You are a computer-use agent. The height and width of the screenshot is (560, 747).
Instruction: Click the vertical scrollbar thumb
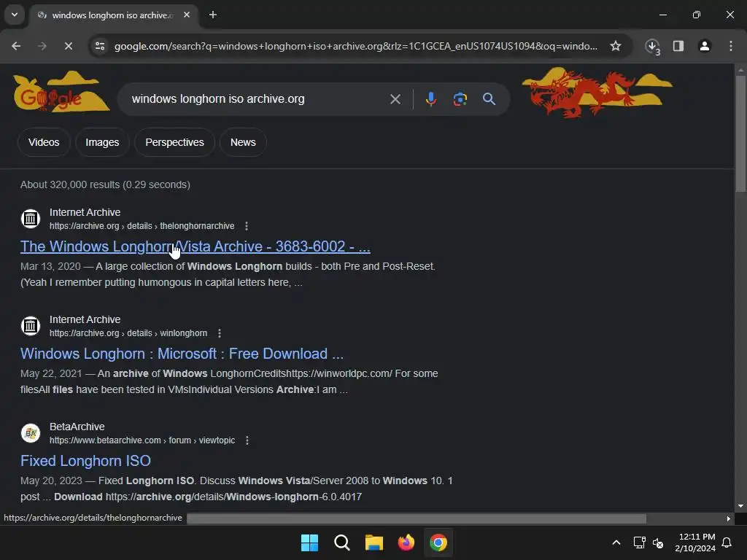740,133
